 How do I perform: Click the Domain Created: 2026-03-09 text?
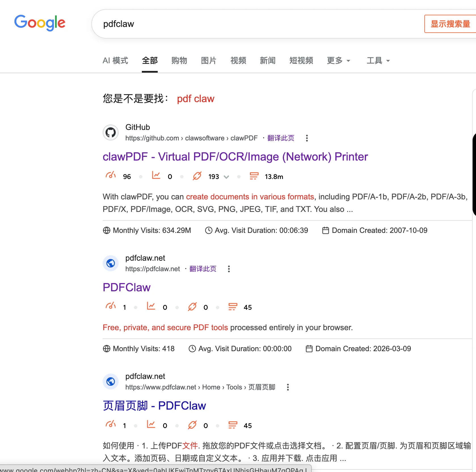tap(363, 349)
